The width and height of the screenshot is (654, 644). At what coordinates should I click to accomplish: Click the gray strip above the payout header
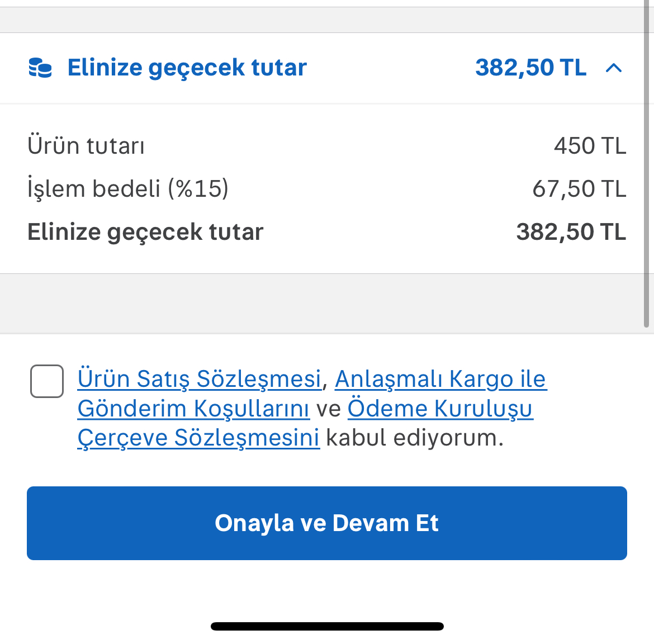point(327,20)
